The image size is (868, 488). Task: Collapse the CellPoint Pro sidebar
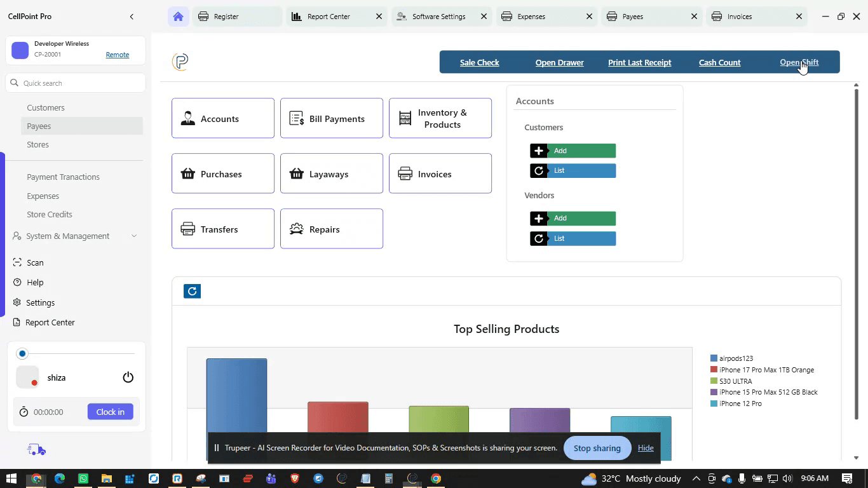pyautogui.click(x=132, y=17)
